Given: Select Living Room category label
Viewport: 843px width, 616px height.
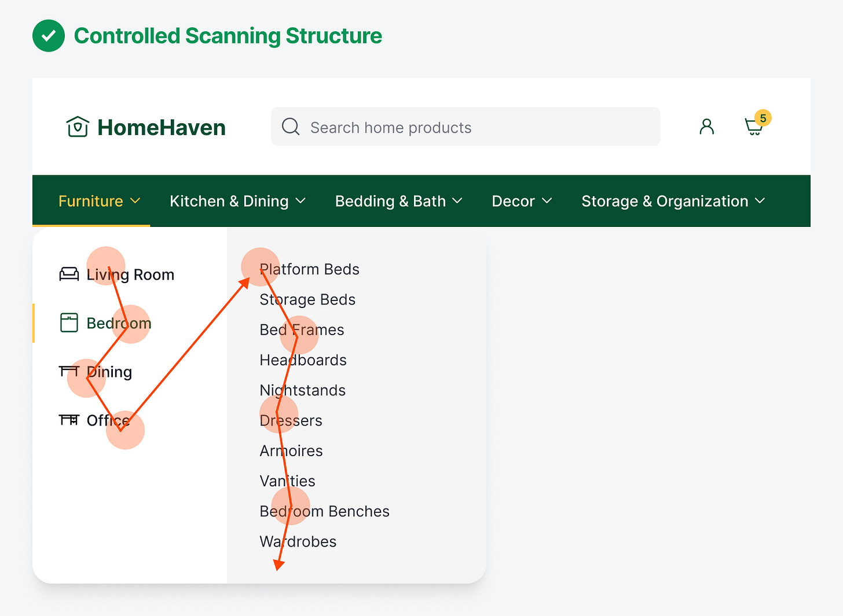Looking at the screenshot, I should 130,275.
